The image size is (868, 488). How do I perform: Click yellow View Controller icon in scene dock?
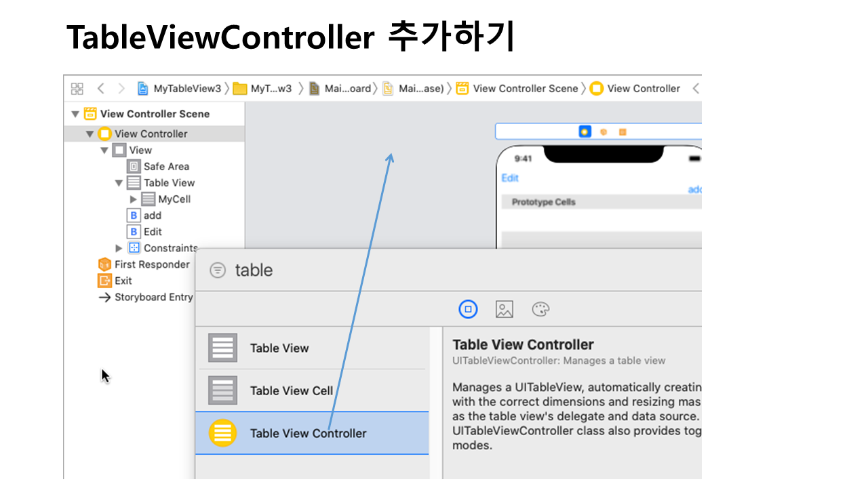(x=585, y=131)
